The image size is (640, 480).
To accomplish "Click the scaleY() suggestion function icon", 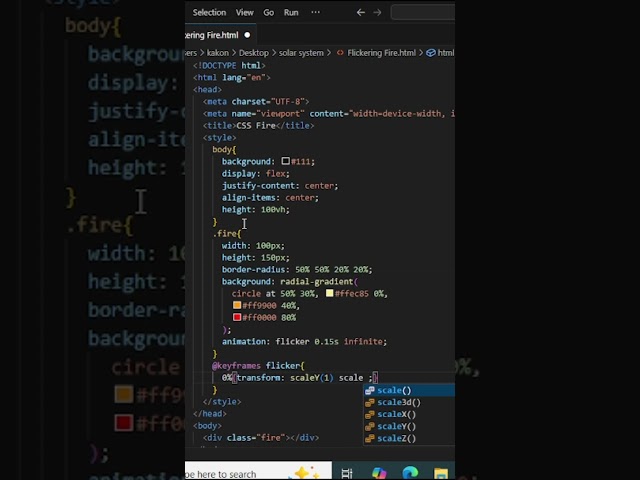I will pyautogui.click(x=370, y=427).
